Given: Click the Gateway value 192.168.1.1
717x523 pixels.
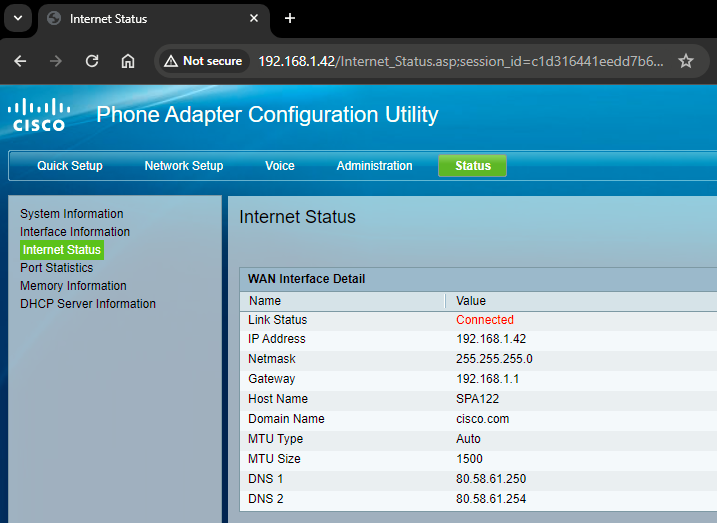Looking at the screenshot, I should tap(487, 379).
